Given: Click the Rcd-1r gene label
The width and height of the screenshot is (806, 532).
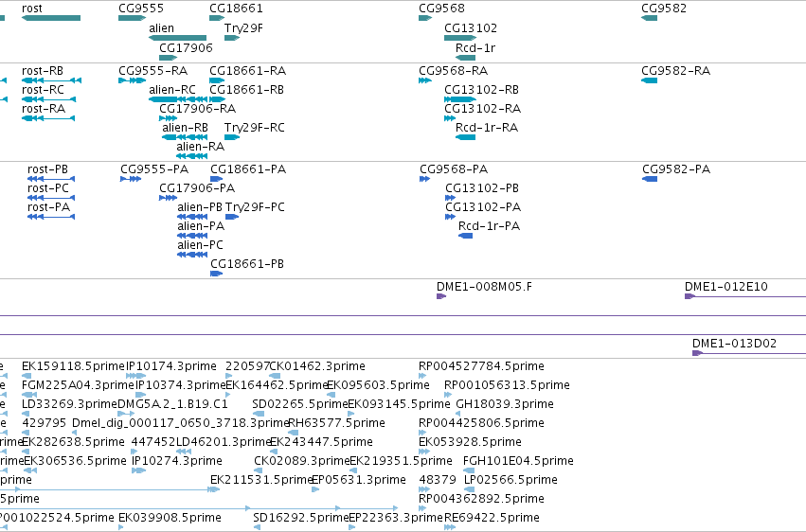Looking at the screenshot, I should 475,47.
